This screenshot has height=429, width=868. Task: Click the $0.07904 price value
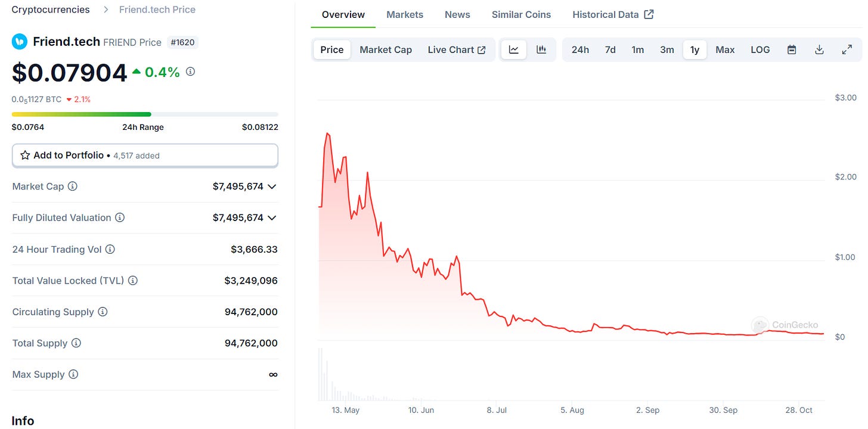coord(70,73)
